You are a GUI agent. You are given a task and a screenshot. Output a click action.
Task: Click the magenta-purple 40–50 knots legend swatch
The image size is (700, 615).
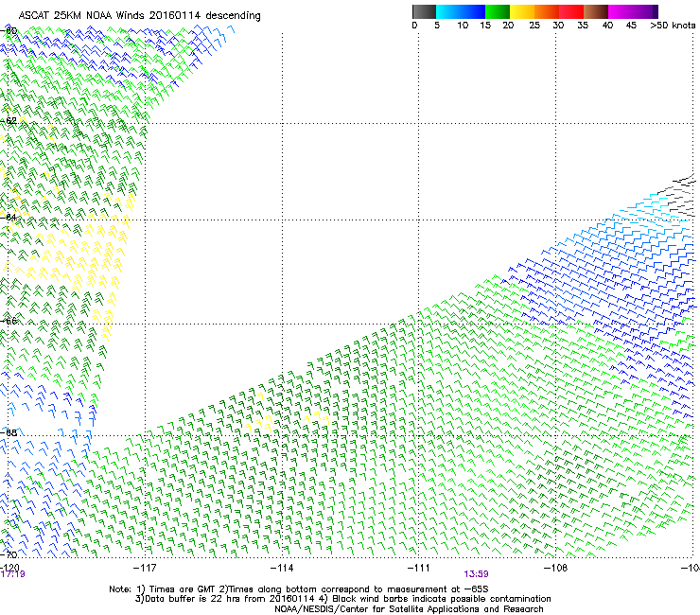633,11
